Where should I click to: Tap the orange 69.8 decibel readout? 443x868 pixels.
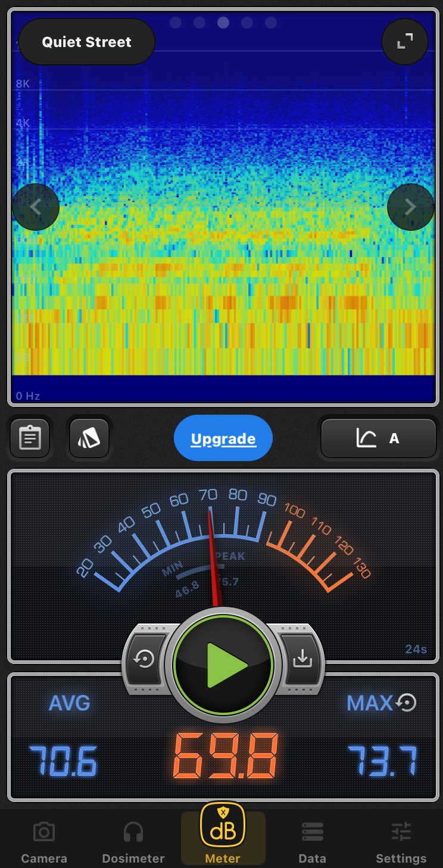pyautogui.click(x=226, y=757)
